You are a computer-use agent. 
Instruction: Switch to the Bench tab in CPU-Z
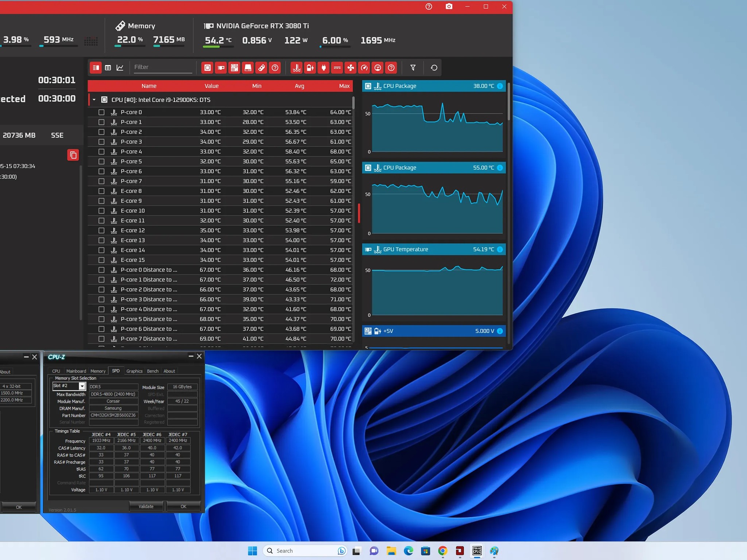click(x=153, y=371)
